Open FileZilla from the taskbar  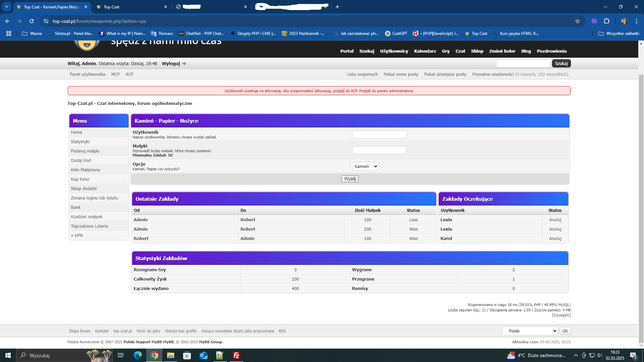[236, 355]
